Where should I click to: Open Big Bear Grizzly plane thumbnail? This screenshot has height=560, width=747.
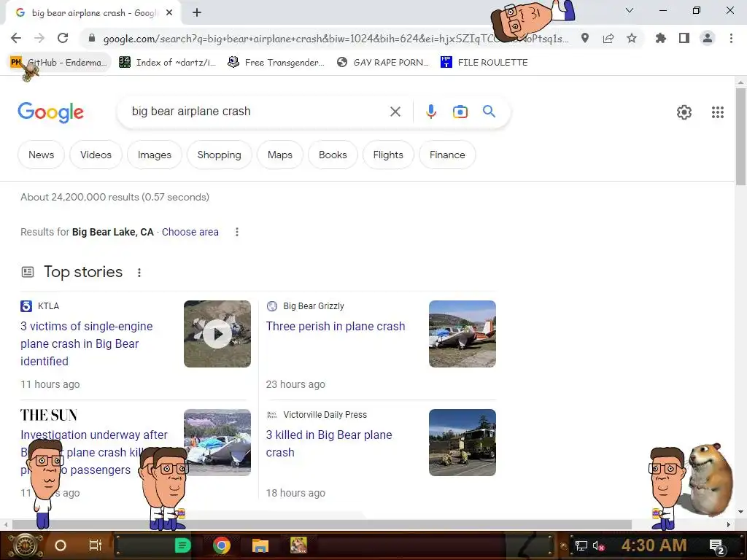pos(462,334)
